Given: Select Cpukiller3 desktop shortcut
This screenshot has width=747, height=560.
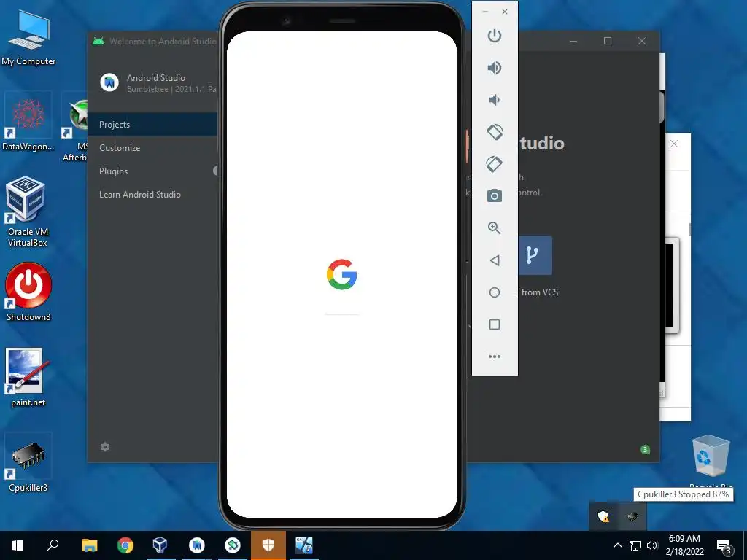Looking at the screenshot, I should point(28,462).
